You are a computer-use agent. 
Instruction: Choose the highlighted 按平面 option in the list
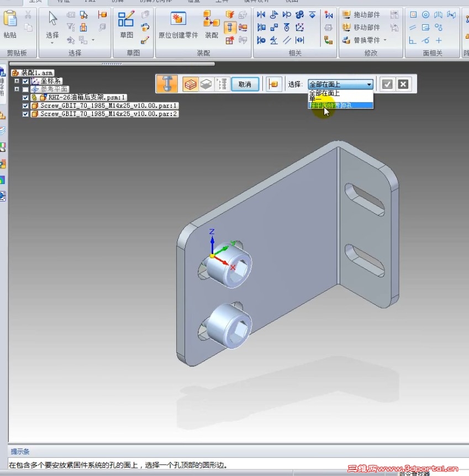(340, 105)
